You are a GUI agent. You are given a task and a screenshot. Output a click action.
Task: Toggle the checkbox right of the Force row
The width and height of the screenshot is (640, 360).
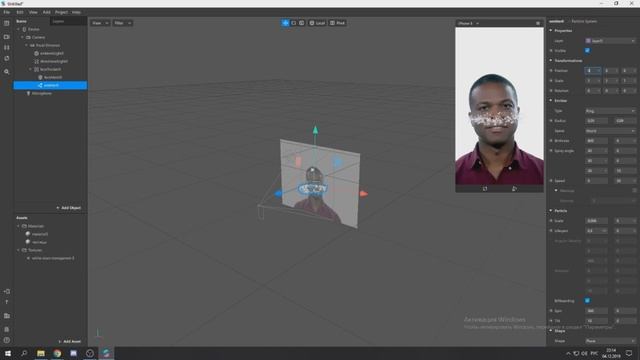tap(634, 191)
